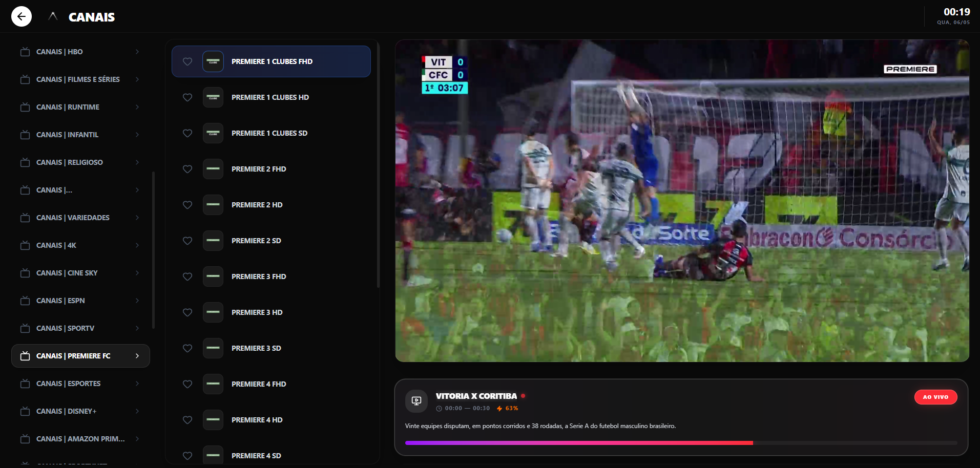Click the TV icon of CANAIS | AMAZON PRIM...

click(25, 439)
